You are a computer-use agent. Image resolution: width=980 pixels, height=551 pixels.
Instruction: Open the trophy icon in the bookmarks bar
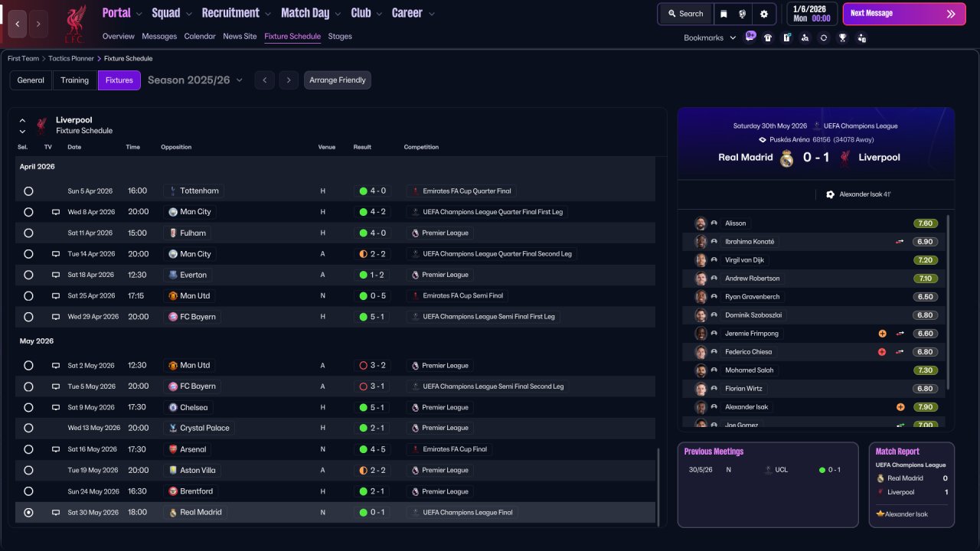coord(842,37)
